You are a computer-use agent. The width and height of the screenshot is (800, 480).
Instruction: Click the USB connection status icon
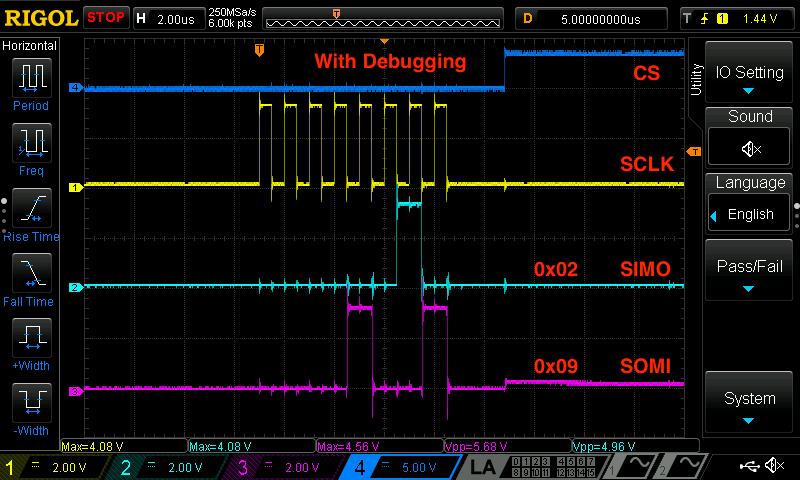coord(748,466)
